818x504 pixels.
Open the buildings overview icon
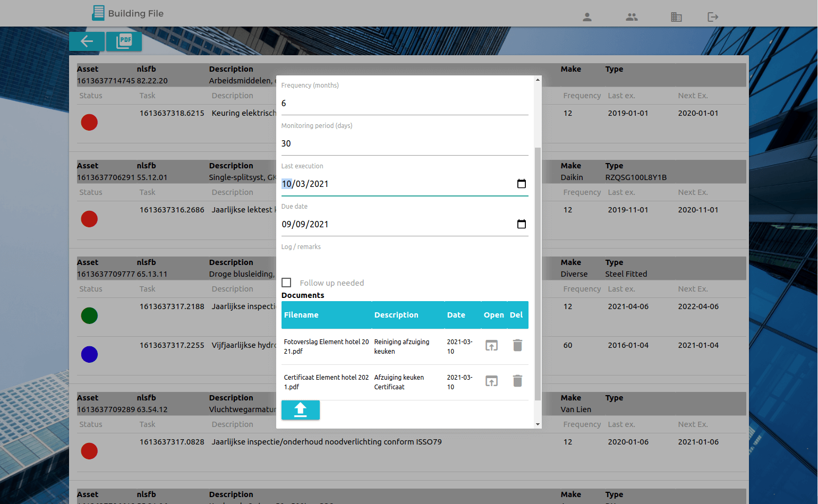(676, 17)
